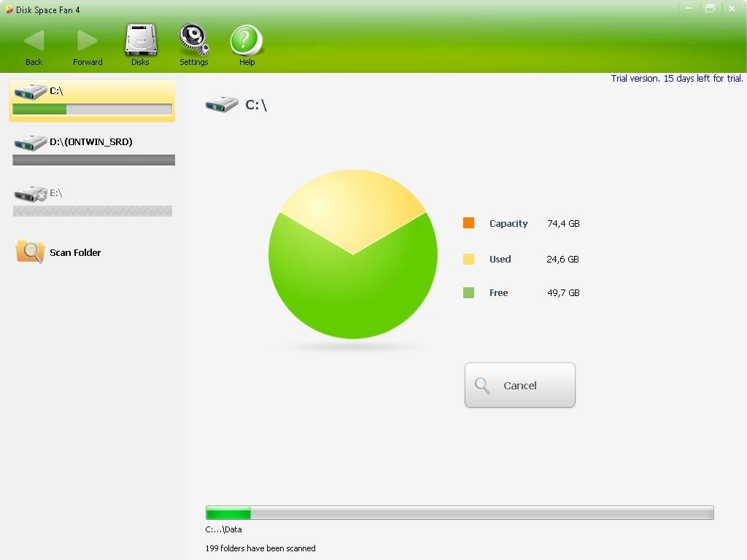The image size is (747, 560).
Task: Click the Disk Space Fan title bar icon
Action: (9, 9)
